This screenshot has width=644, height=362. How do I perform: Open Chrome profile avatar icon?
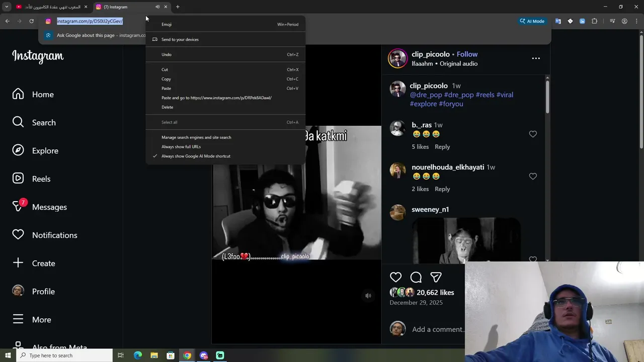tap(624, 21)
